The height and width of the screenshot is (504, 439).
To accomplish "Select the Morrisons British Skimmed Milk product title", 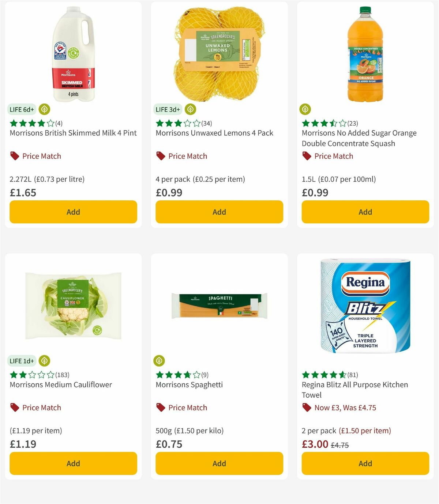I will coord(73,133).
